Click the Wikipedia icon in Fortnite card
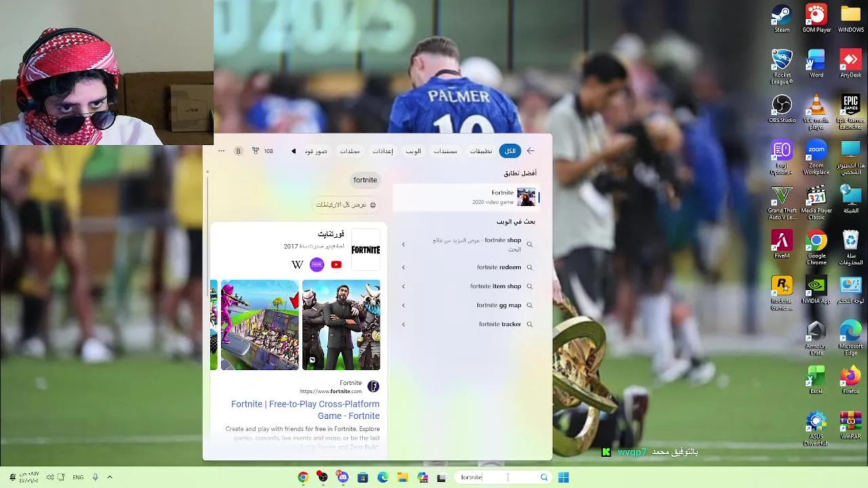This screenshot has width=868, height=488. [x=297, y=264]
